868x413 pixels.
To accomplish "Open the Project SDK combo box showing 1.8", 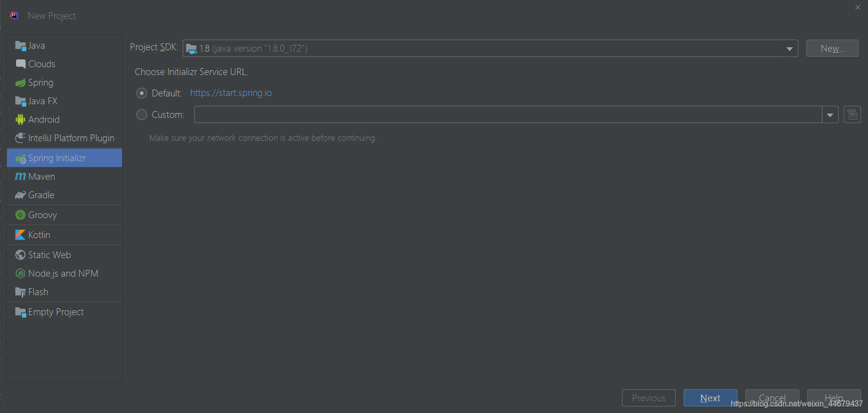I will coord(490,48).
